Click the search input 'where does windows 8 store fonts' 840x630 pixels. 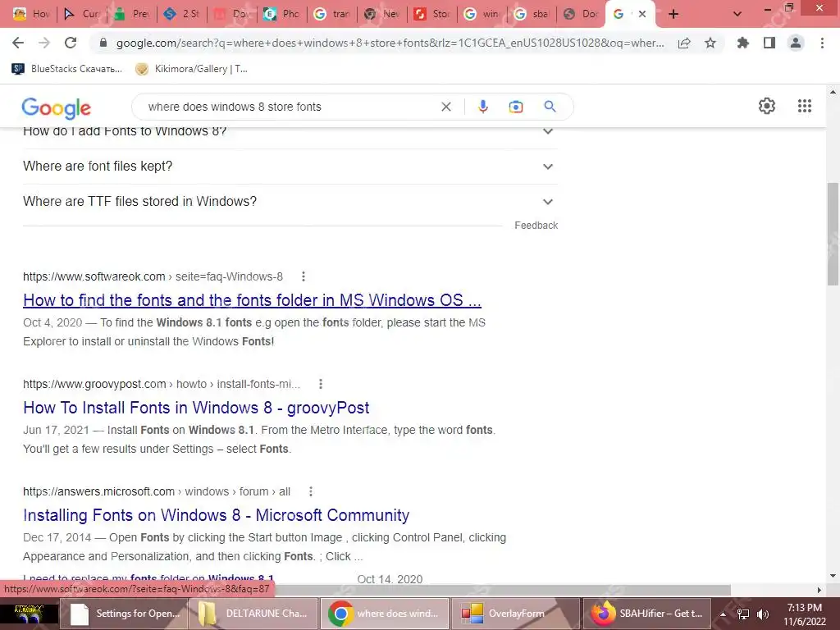pos(290,107)
